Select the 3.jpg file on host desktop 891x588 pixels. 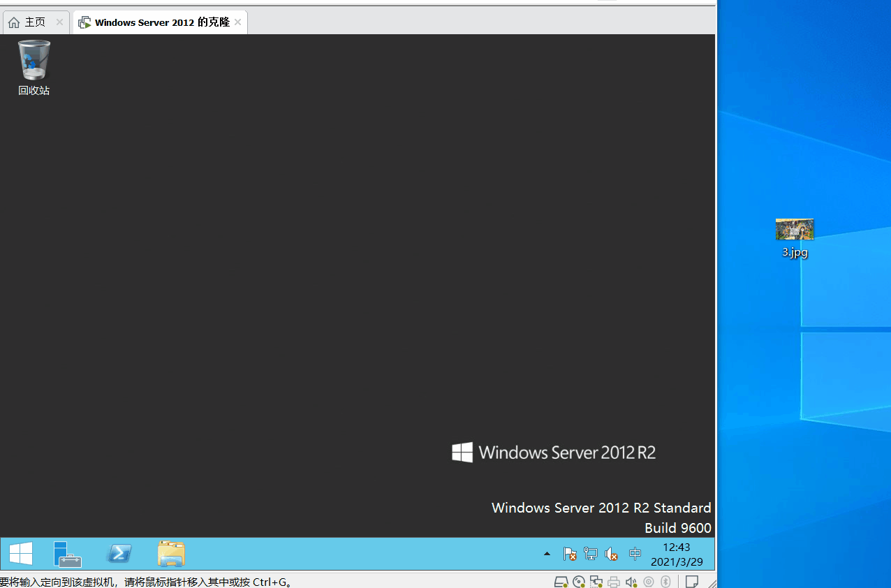pyautogui.click(x=795, y=238)
